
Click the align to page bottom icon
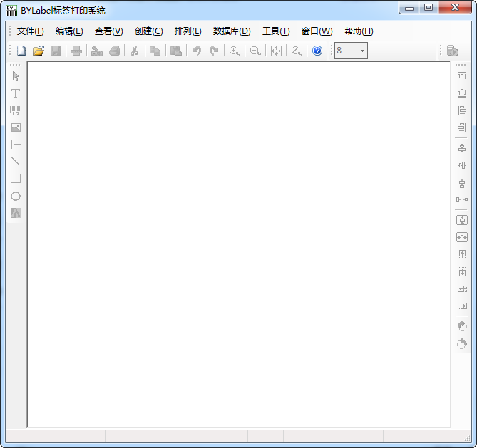click(462, 271)
